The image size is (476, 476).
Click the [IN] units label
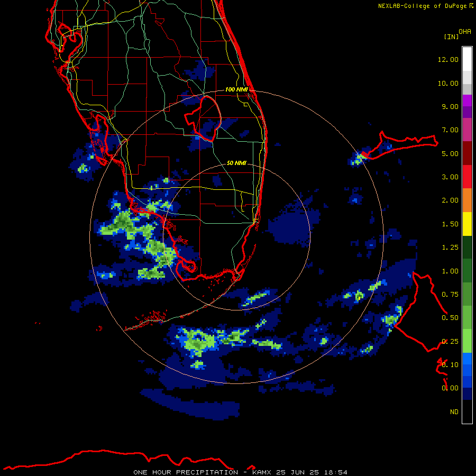pos(451,36)
